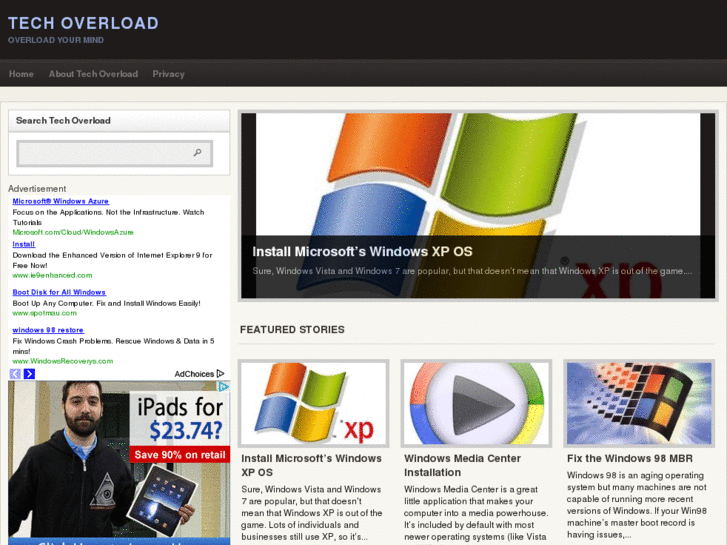Click the Search Tech Overload widget heading

[x=63, y=121]
